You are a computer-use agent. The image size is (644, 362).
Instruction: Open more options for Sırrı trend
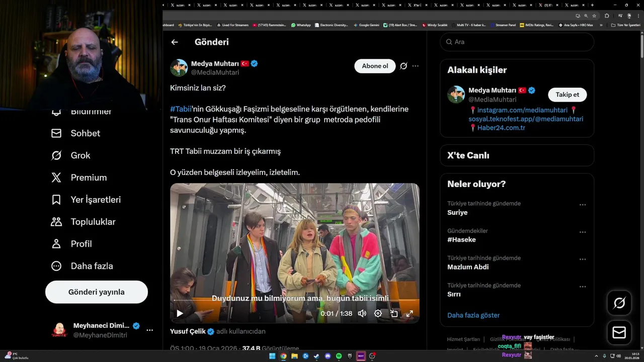point(583,287)
